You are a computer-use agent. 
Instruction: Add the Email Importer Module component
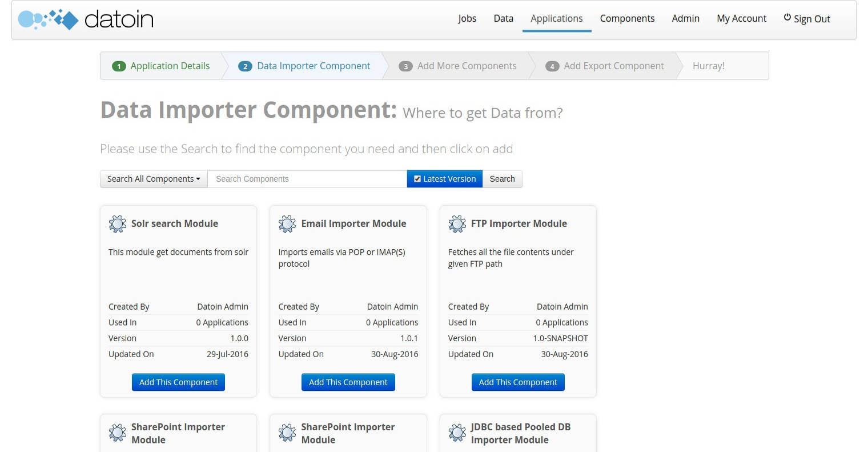pyautogui.click(x=348, y=382)
